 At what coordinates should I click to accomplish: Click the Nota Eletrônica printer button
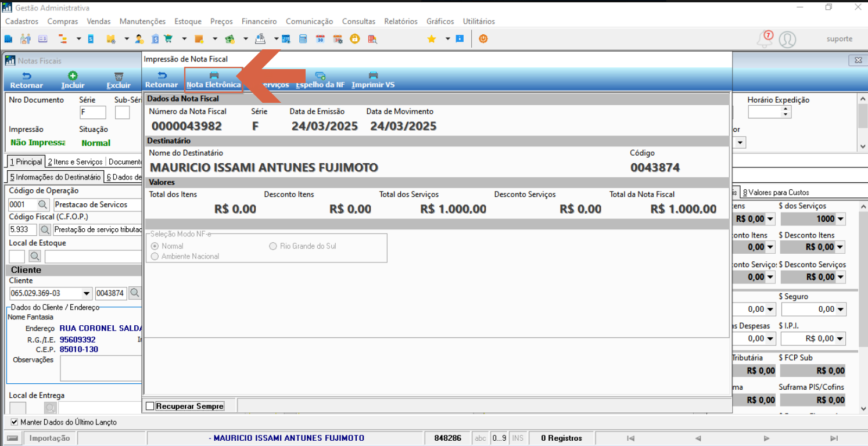[213, 80]
